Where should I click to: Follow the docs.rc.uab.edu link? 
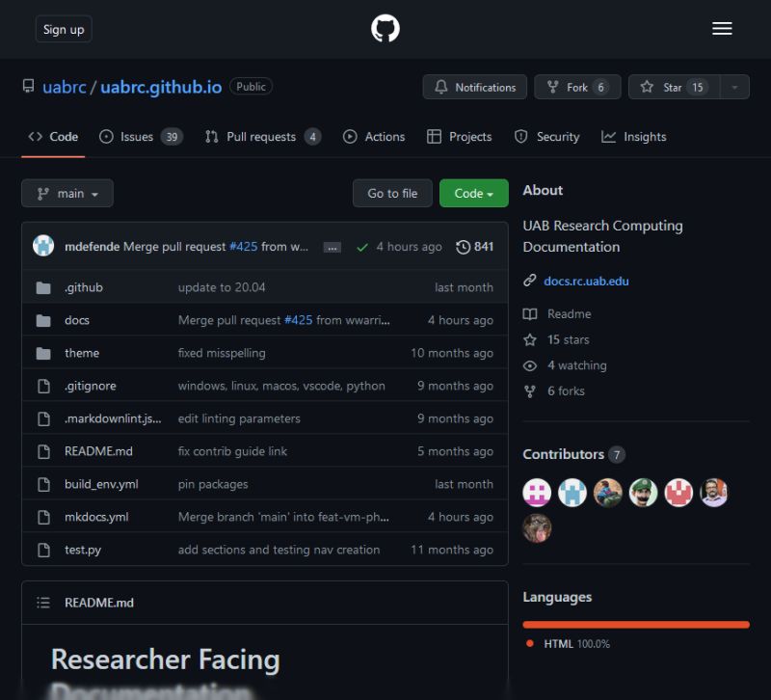(x=586, y=281)
